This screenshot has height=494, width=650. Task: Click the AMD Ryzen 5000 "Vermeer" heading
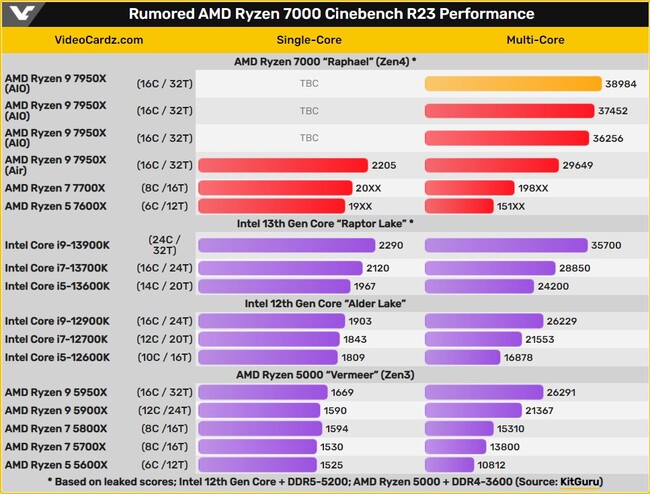[325, 374]
